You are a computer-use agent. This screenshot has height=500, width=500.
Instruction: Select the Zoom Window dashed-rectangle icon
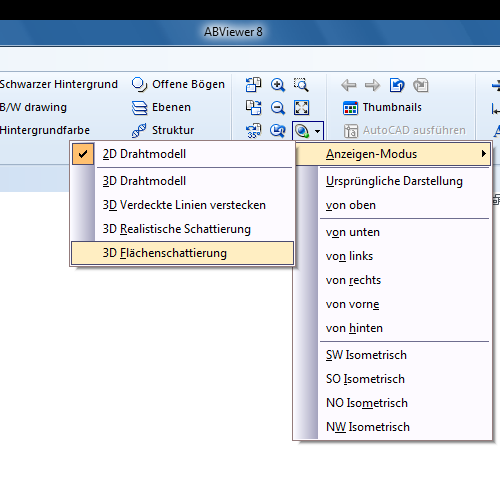point(301,85)
